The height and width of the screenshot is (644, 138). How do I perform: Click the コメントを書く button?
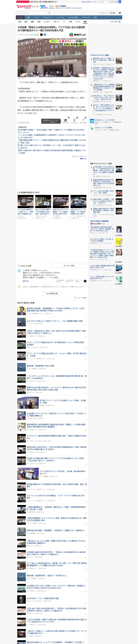tap(69, 266)
